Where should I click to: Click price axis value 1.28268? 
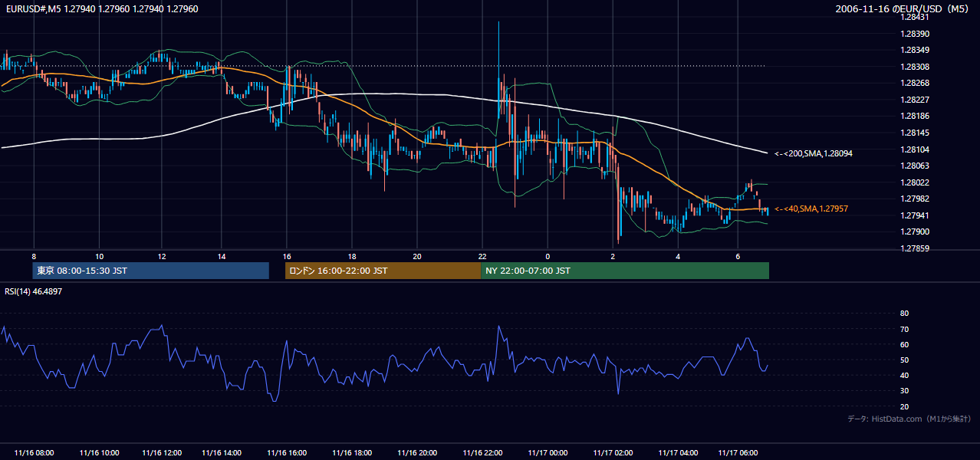click(916, 83)
